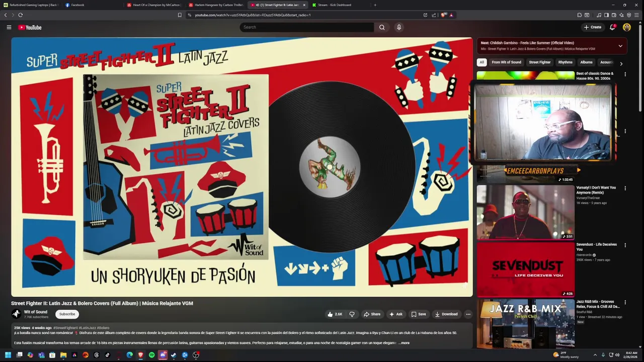Click the YouTube search magnifier button

tap(382, 27)
